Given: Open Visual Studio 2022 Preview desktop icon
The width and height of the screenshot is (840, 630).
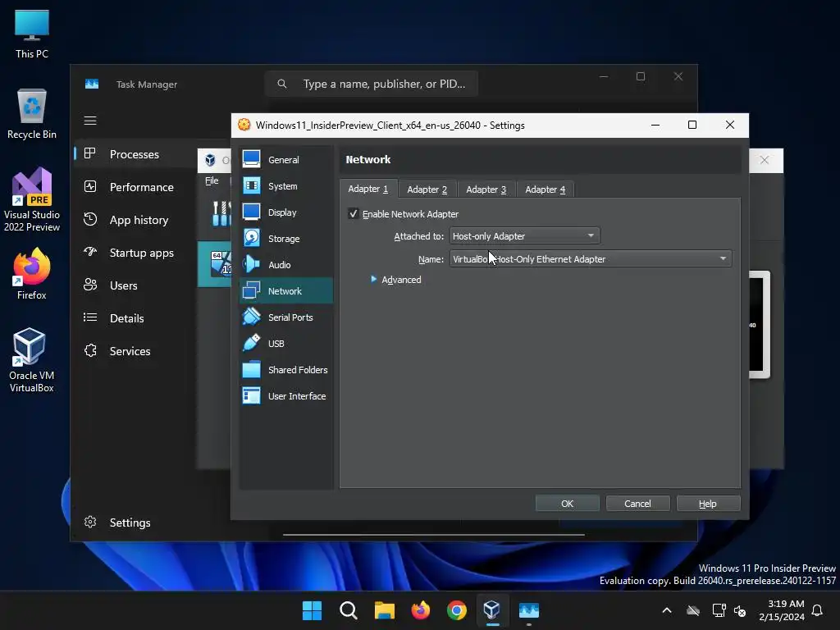Looking at the screenshot, I should pos(32,199).
